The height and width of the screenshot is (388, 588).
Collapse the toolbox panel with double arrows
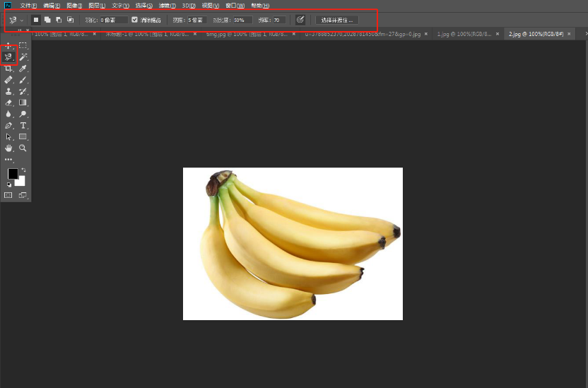pos(20,30)
